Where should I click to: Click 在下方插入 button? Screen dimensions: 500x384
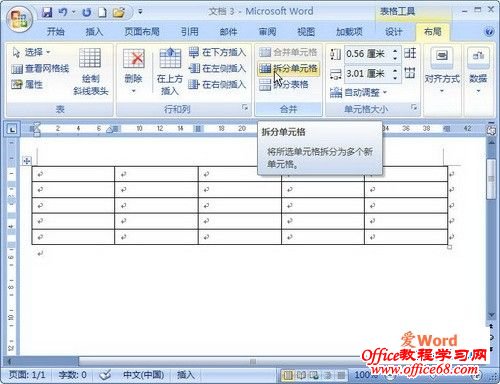point(217,52)
